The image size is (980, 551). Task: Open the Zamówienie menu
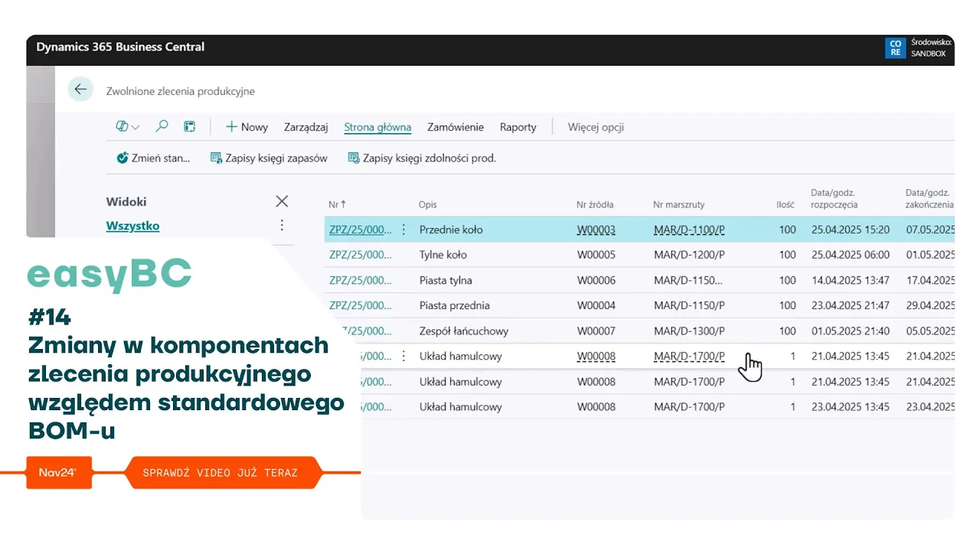click(x=455, y=127)
